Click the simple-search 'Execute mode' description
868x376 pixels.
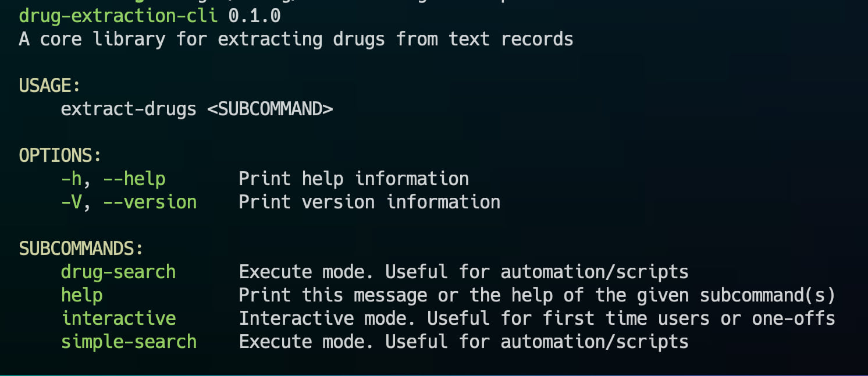(464, 342)
